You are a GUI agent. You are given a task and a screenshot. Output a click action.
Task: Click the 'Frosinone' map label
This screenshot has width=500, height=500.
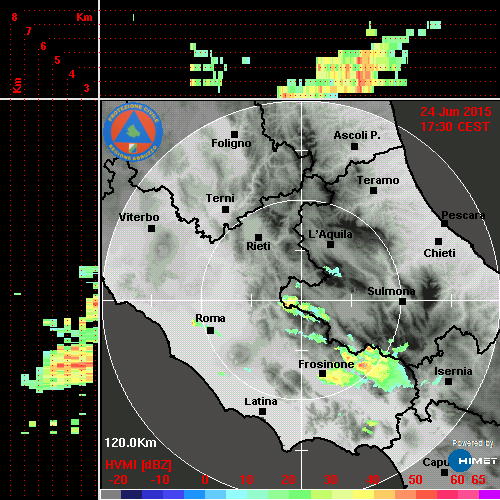click(x=326, y=364)
